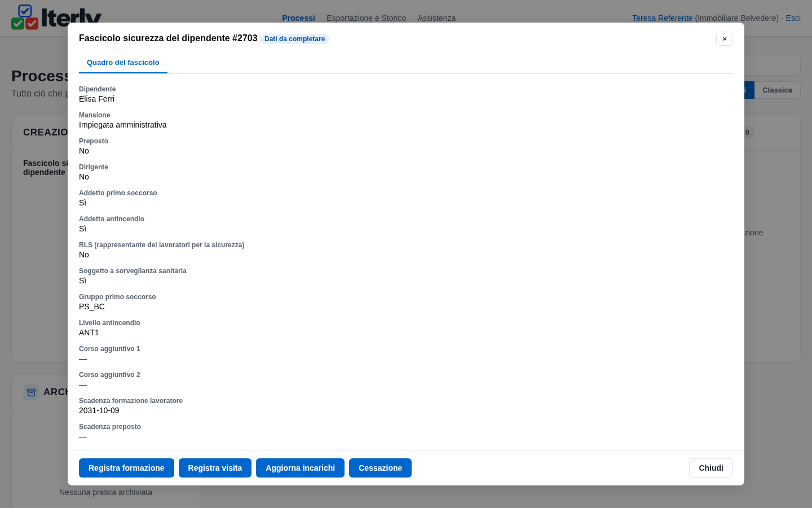
Task: Click the date 2031-10-09
Action: [x=99, y=410]
